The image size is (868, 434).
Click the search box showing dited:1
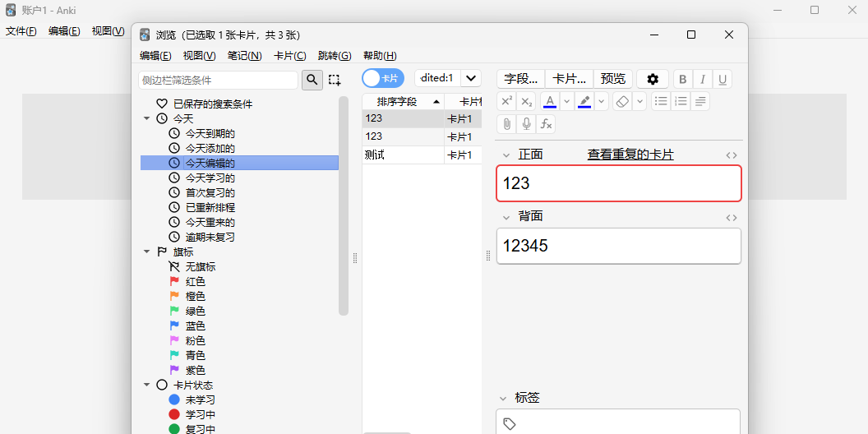point(437,78)
